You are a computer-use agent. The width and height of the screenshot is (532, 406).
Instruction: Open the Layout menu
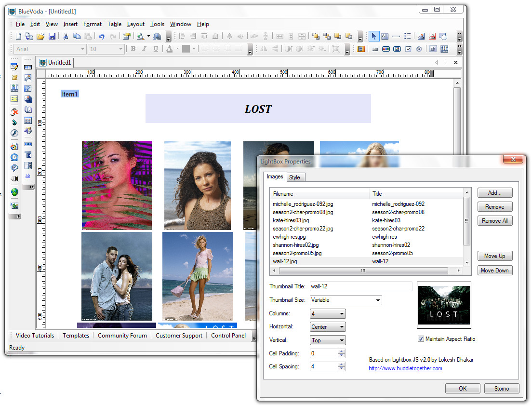point(135,24)
